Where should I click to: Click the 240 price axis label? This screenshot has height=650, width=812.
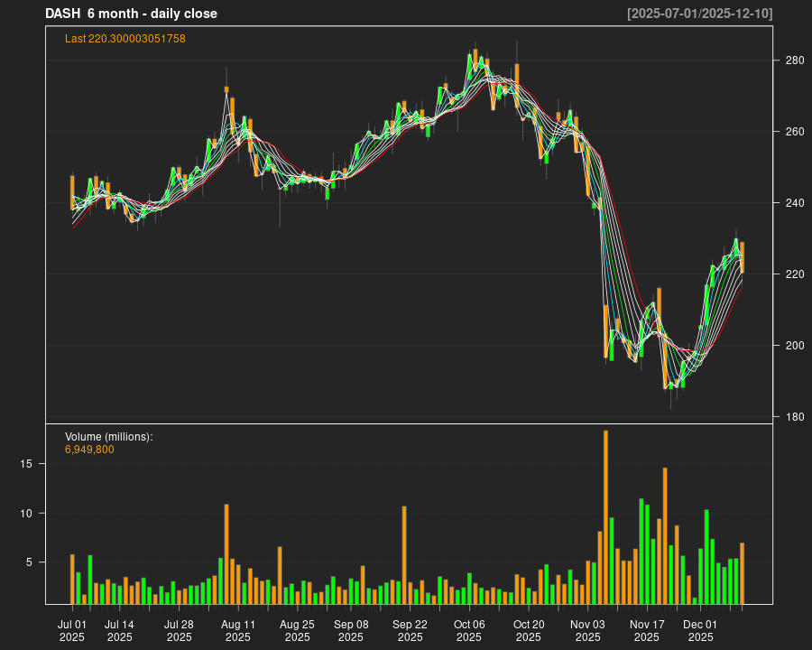point(792,203)
